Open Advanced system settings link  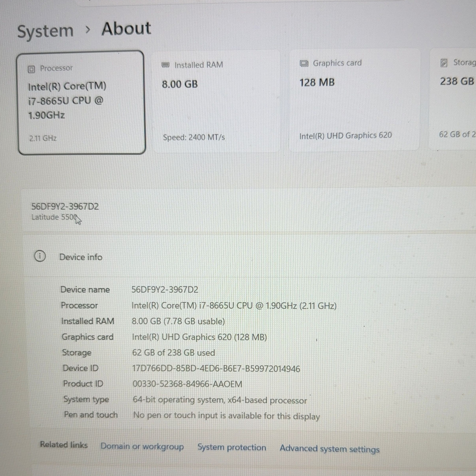(330, 449)
